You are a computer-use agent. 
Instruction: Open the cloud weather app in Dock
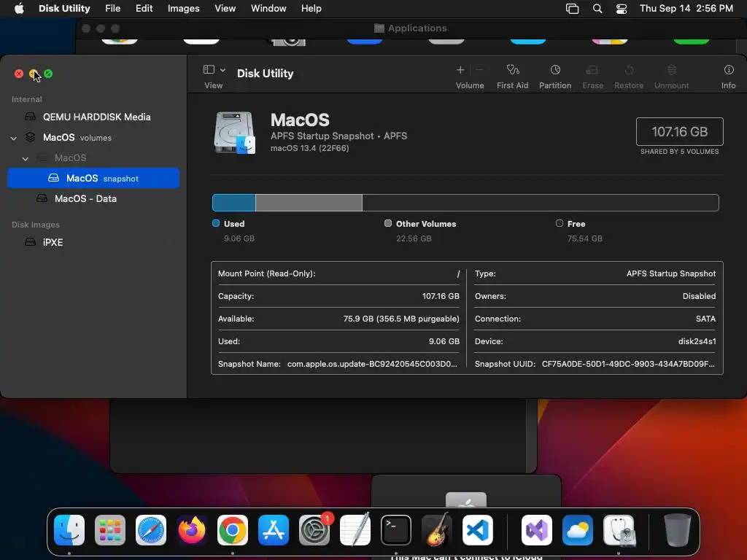(x=578, y=530)
